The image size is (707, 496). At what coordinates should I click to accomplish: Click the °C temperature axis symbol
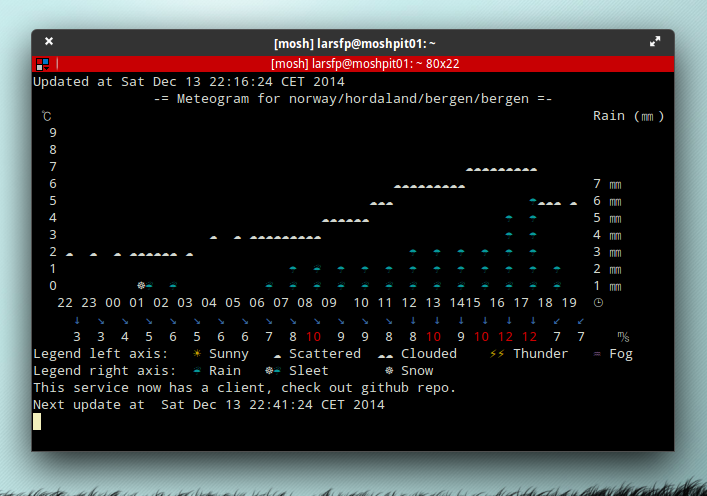pyautogui.click(x=46, y=116)
